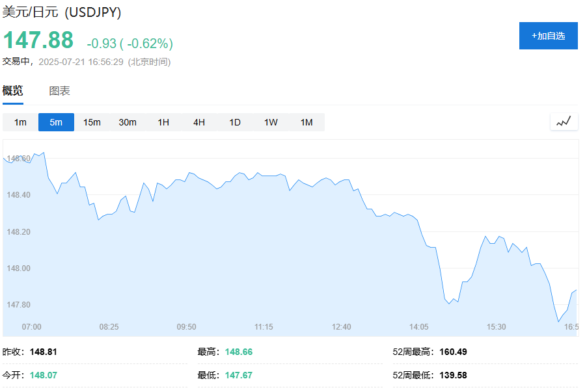Click the chart at 14:05 time marker

tap(418, 326)
